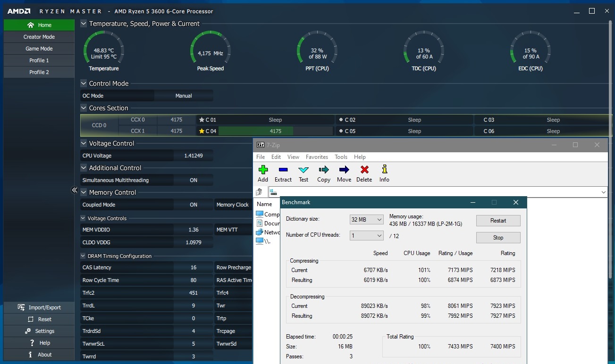This screenshot has height=364, width=615.
Task: Click the Copy icon in 7-Zip
Action: 324,170
